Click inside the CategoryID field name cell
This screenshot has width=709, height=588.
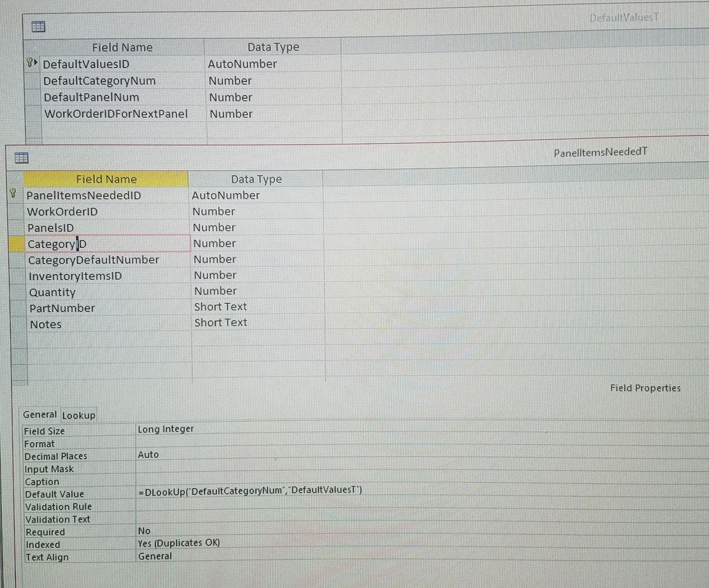pos(108,244)
